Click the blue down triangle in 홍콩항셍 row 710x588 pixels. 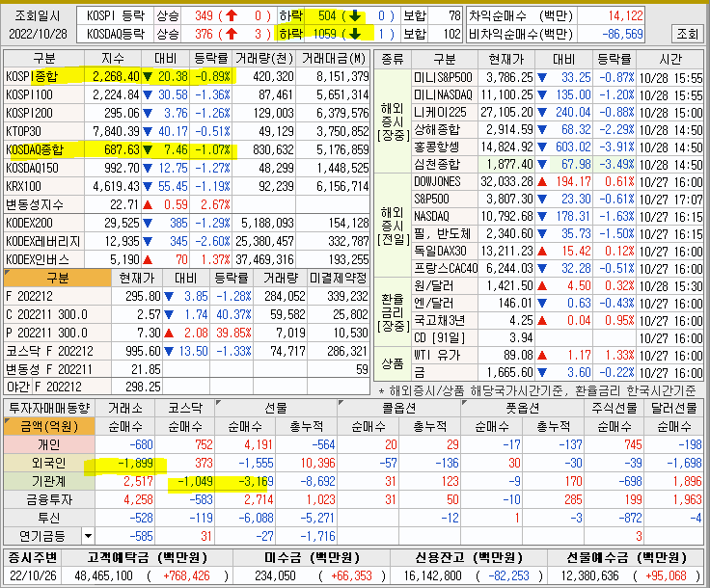point(541,147)
